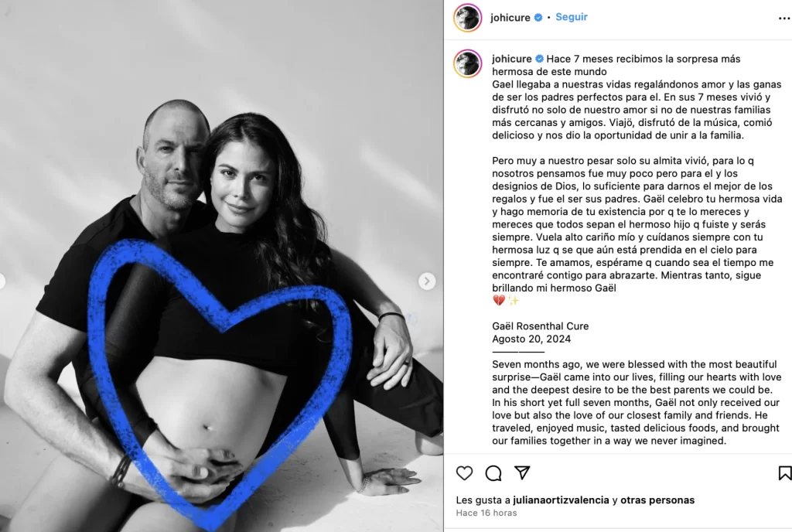
Task: Click the verified badge in the caption
Action: (x=539, y=59)
